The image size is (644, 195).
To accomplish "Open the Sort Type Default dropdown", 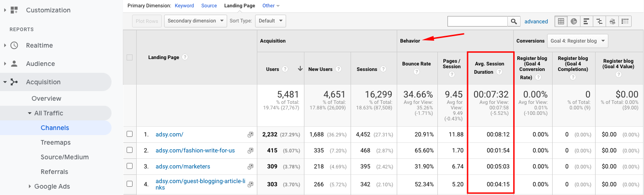I will (x=270, y=21).
